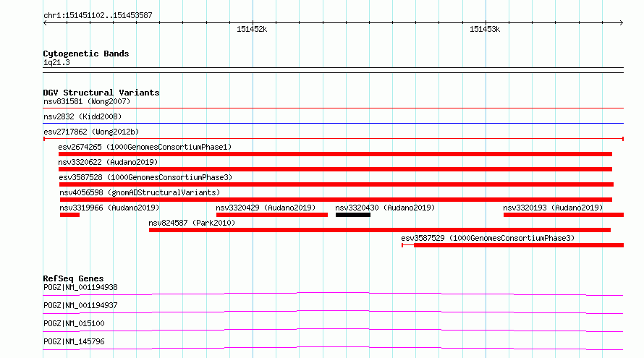This screenshot has width=644, height=358.
Task: Open variant nsv3319966 (Audano2019) label
Action: [x=109, y=208]
